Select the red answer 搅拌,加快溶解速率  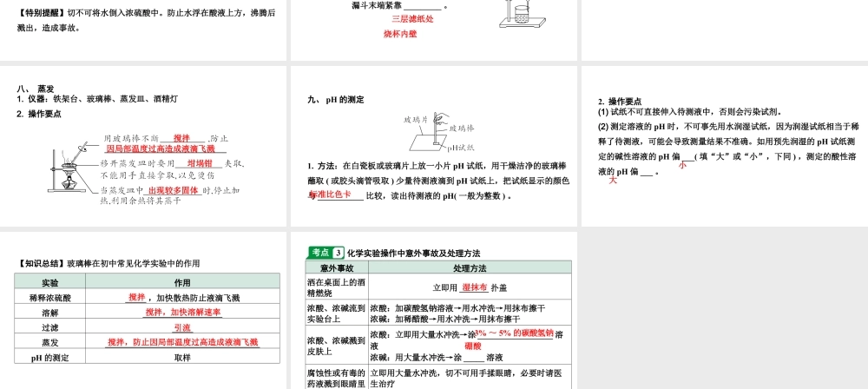(x=182, y=312)
